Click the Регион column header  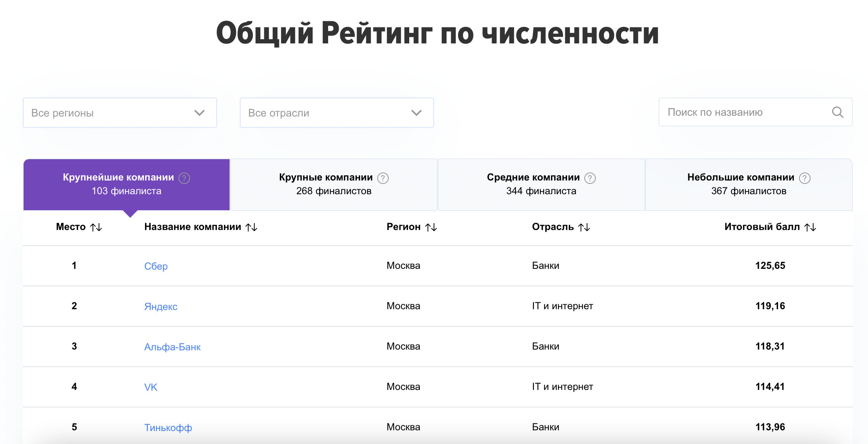(404, 227)
